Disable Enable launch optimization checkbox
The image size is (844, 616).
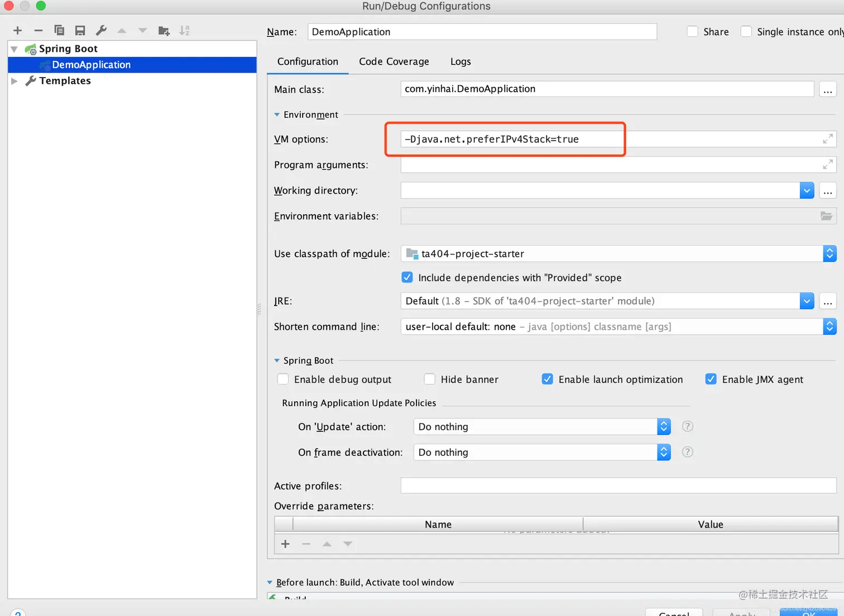tap(548, 379)
